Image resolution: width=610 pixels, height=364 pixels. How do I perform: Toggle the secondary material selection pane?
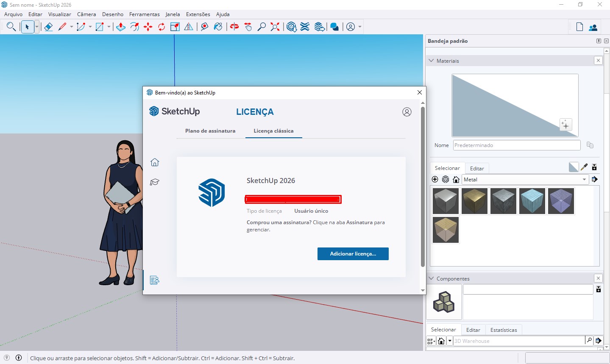(573, 167)
